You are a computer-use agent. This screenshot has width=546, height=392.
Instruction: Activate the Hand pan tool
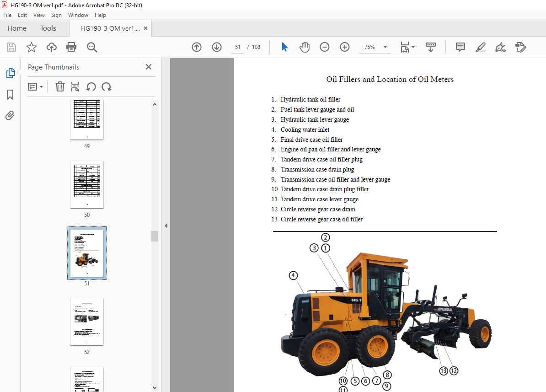click(305, 47)
